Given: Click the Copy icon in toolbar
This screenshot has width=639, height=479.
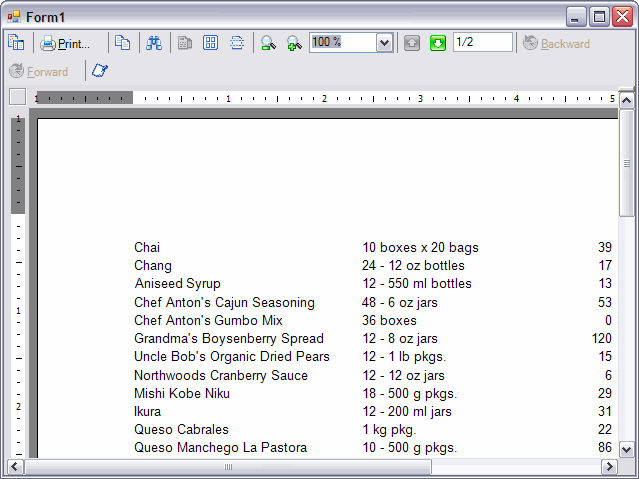Looking at the screenshot, I should pyautogui.click(x=122, y=43).
